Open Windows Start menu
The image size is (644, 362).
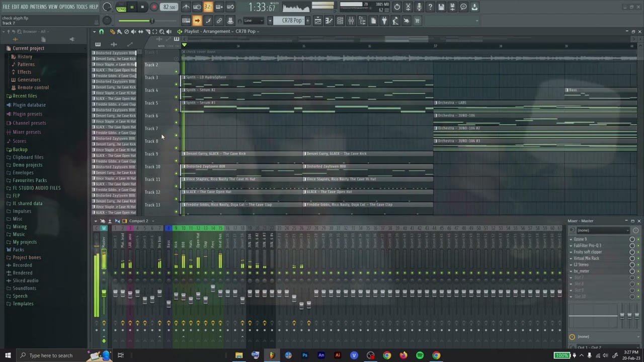8,355
